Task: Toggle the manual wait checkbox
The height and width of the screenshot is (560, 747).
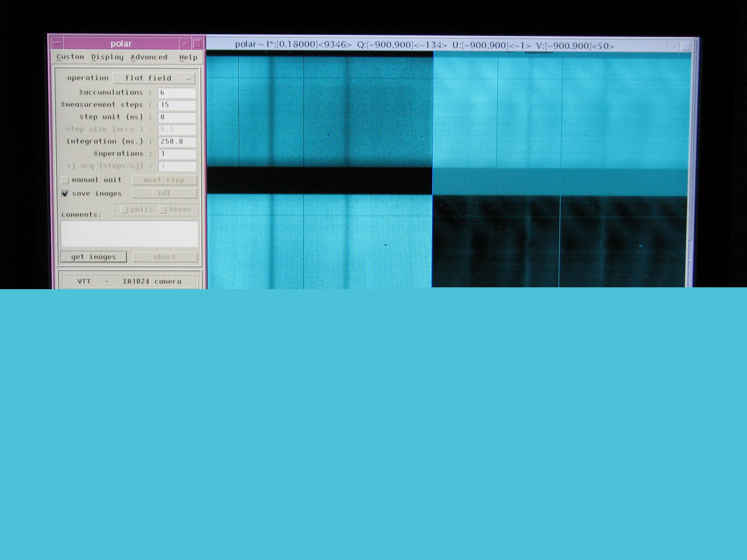Action: [x=65, y=180]
